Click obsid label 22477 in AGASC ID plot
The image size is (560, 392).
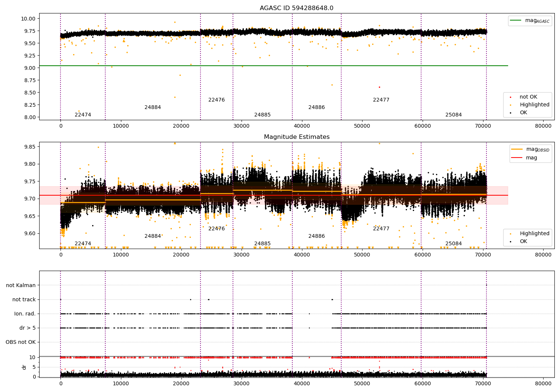click(381, 100)
